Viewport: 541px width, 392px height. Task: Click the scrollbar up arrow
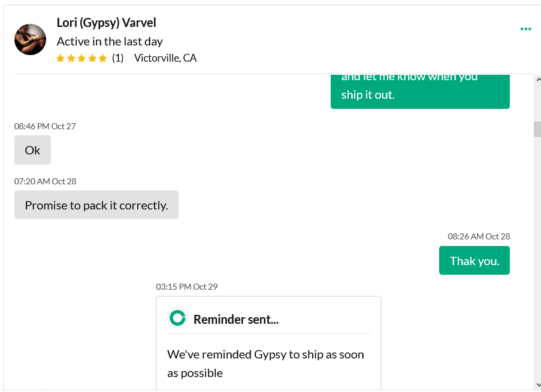coord(538,80)
